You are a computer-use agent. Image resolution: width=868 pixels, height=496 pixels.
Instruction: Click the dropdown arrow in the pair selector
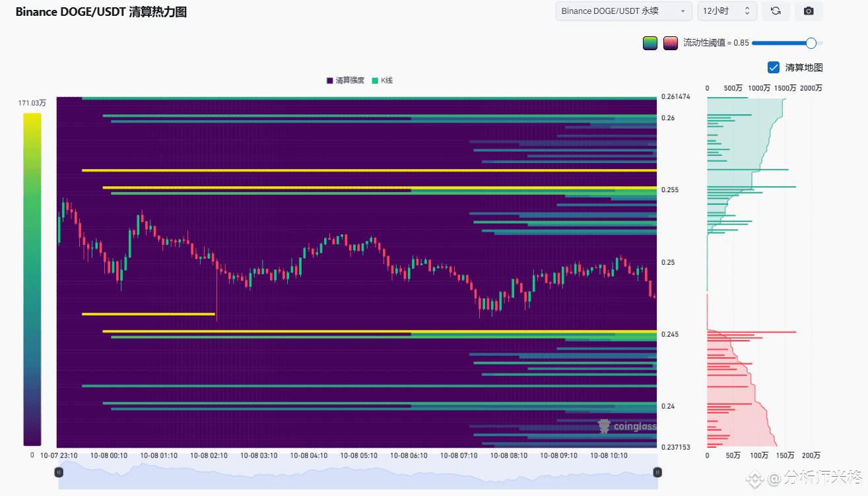(683, 11)
